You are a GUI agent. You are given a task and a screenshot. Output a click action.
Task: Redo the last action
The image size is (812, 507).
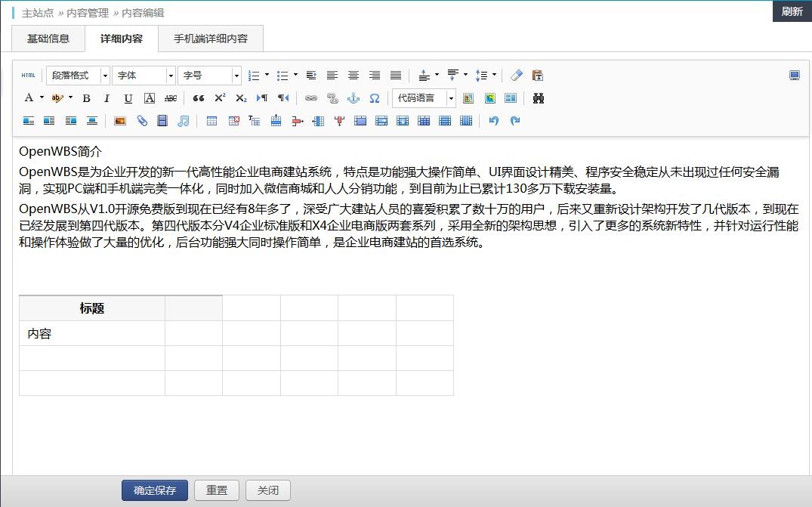pos(514,121)
